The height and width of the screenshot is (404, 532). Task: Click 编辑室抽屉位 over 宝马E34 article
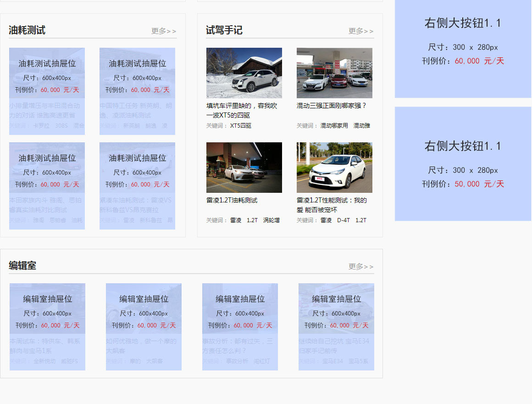coord(336,326)
